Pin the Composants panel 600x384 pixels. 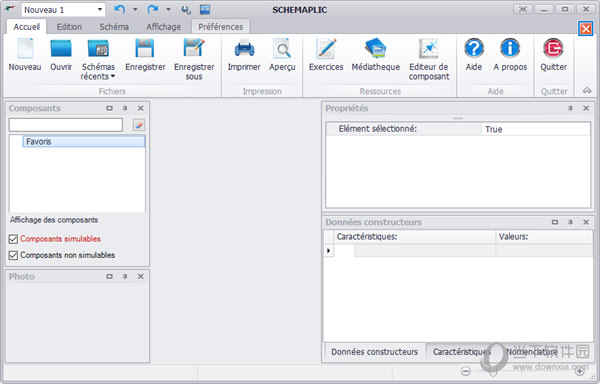point(125,108)
